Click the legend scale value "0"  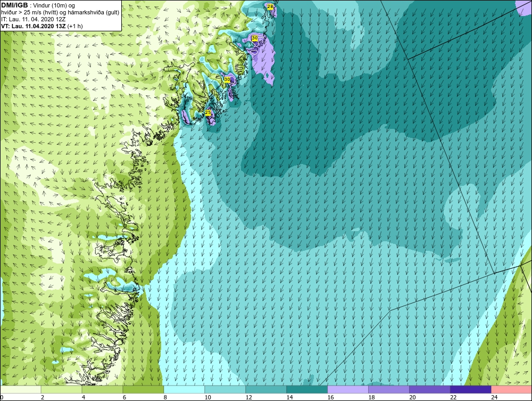click(2, 397)
